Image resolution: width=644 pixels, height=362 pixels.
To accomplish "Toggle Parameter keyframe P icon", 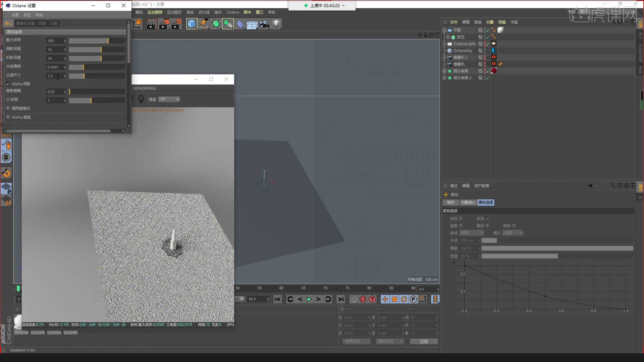I will [413, 299].
